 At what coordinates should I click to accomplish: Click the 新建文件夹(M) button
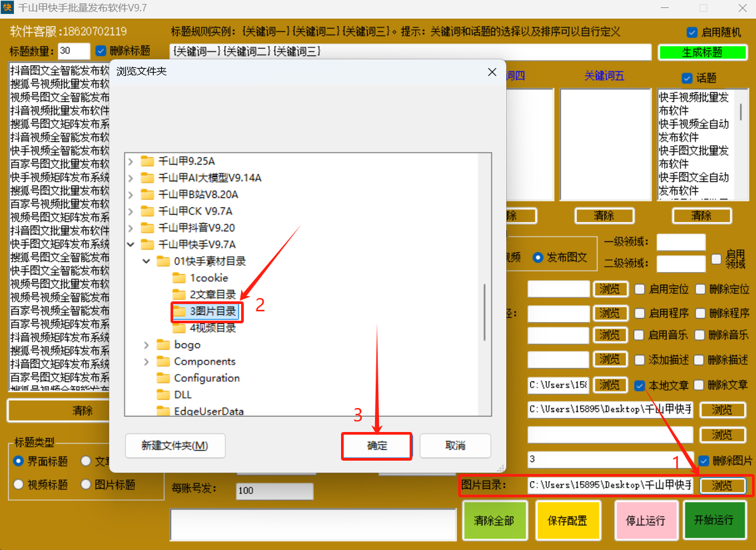coord(175,446)
